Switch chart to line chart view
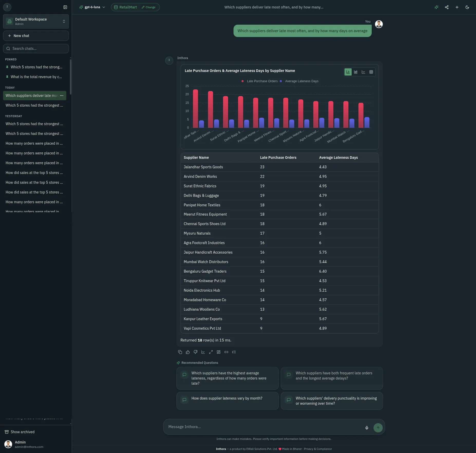476x453 pixels. (363, 72)
